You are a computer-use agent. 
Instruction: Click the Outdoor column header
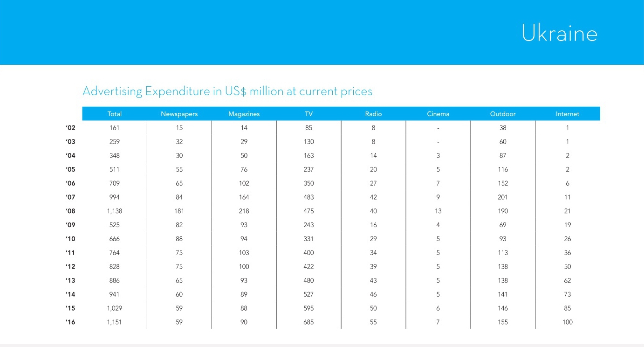pyautogui.click(x=503, y=114)
